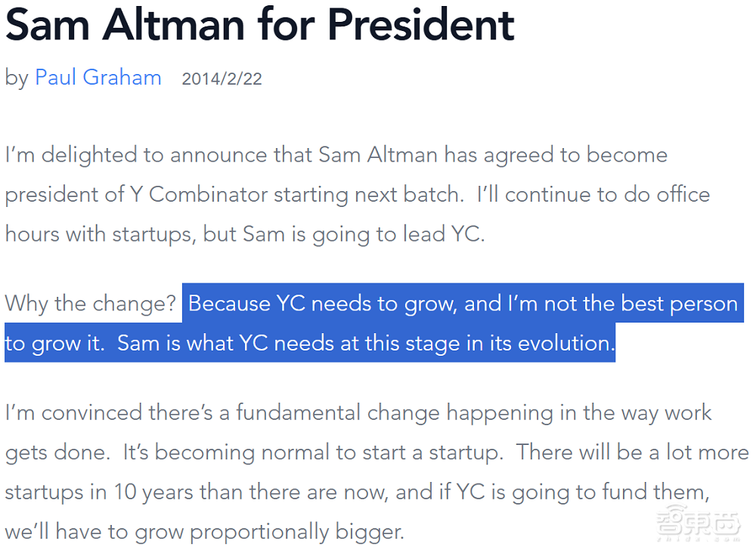
Task: Open the Paul Graham author link
Action: click(x=98, y=78)
